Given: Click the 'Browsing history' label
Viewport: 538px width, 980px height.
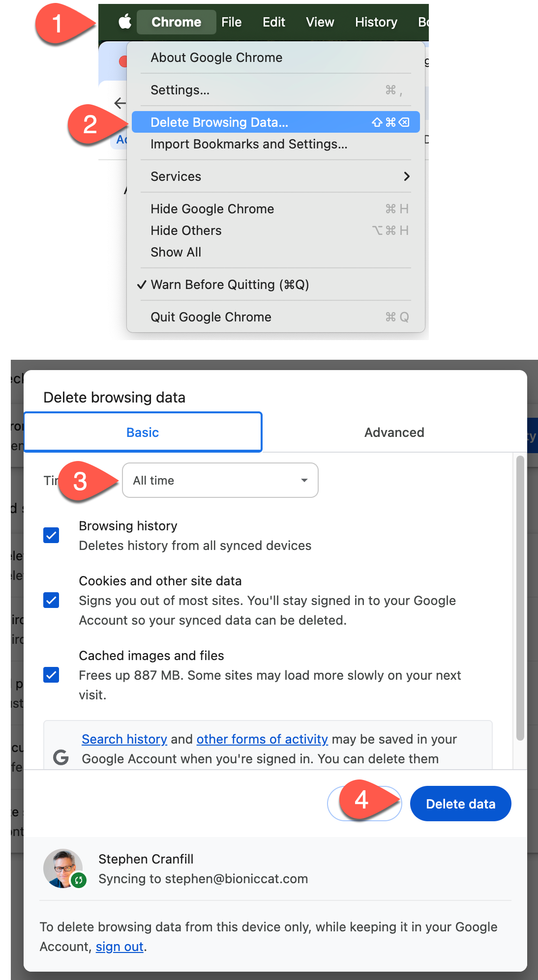Looking at the screenshot, I should click(x=128, y=526).
